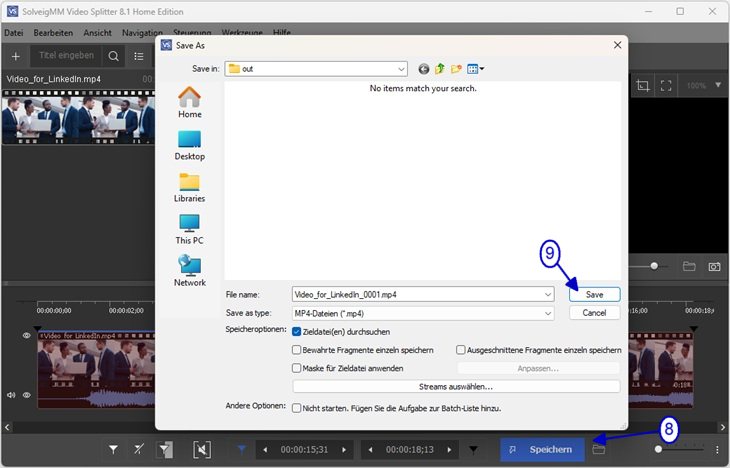
Task: Step end time 00:00:18;13 forward
Action: 449,450
